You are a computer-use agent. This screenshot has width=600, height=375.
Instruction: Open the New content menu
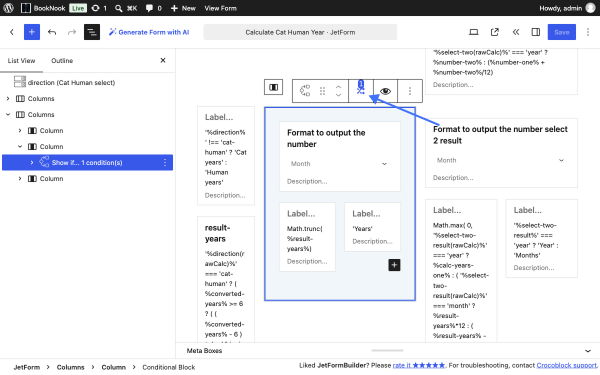click(183, 8)
